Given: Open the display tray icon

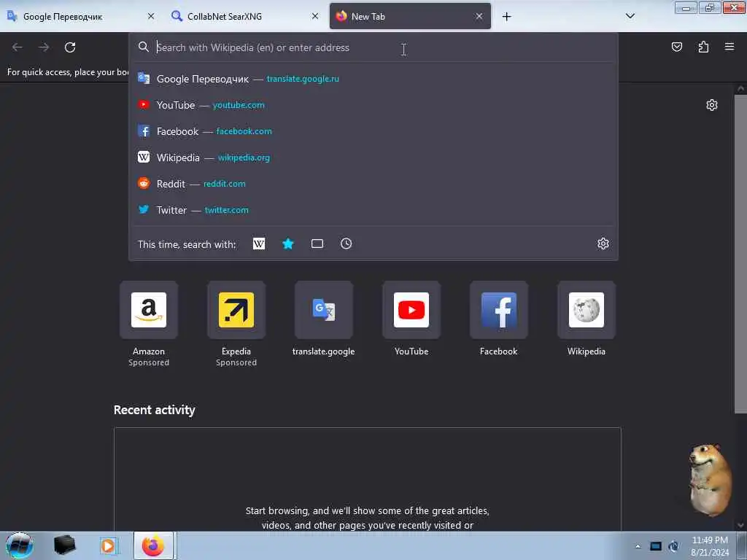Looking at the screenshot, I should 656,546.
